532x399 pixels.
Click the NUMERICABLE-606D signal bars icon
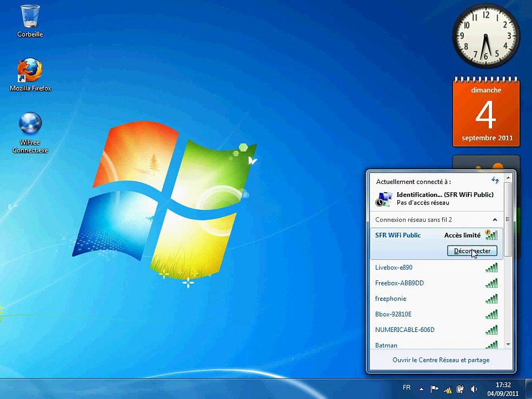click(x=492, y=330)
